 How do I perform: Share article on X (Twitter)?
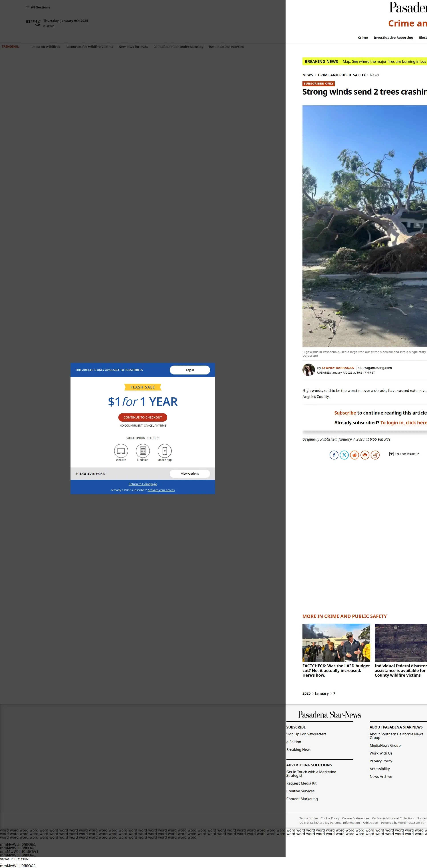click(x=344, y=455)
